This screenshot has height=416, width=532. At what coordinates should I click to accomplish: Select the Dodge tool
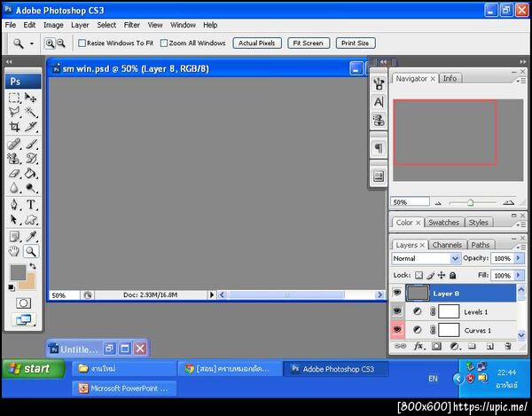[31, 188]
